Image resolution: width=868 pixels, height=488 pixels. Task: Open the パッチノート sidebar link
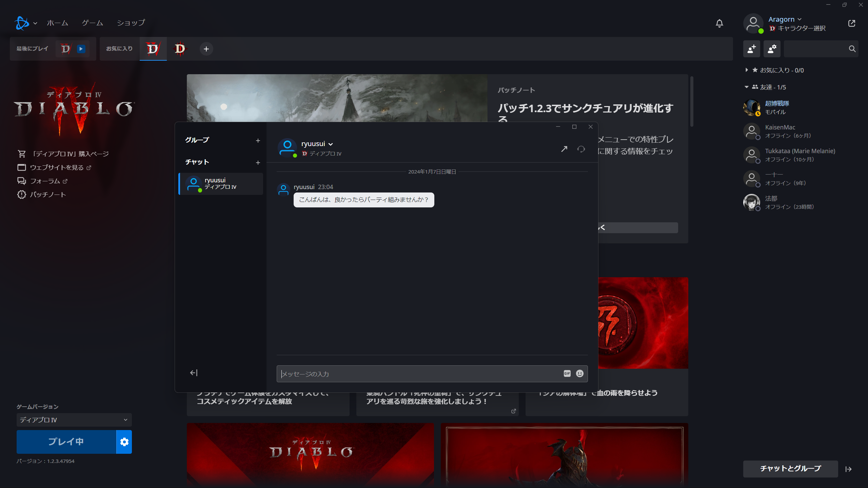pyautogui.click(x=42, y=195)
